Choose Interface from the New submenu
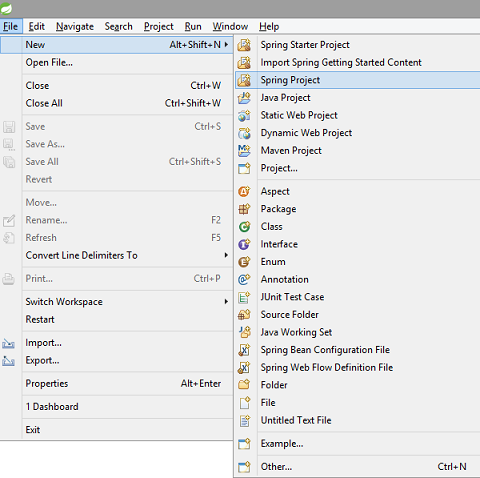480x478 pixels. (x=358, y=244)
